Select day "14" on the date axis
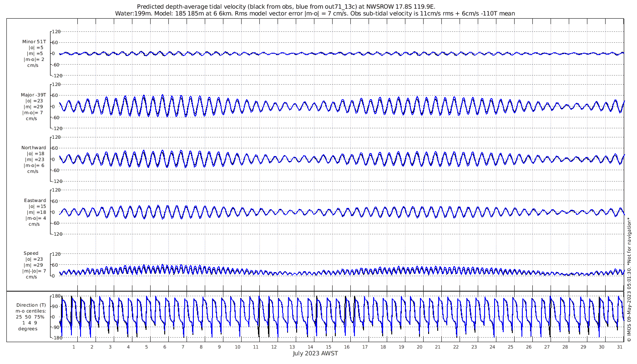637x364 pixels. [x=310, y=347]
